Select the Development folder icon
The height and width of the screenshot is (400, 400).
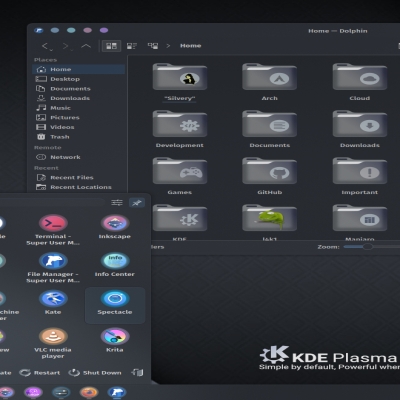(180, 124)
